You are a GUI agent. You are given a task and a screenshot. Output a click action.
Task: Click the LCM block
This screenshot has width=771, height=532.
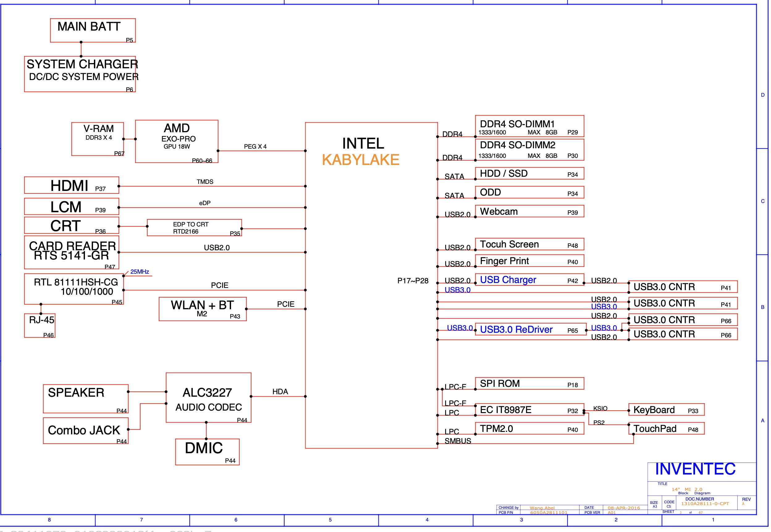[72, 206]
